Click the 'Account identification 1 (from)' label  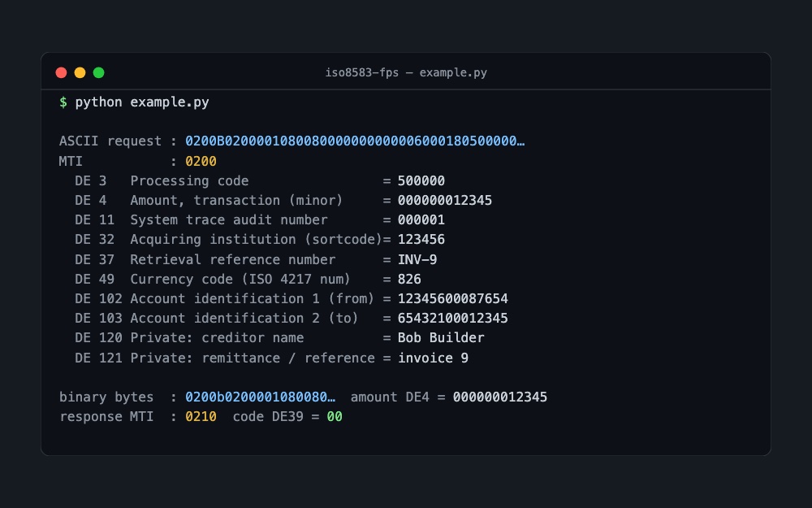click(253, 298)
